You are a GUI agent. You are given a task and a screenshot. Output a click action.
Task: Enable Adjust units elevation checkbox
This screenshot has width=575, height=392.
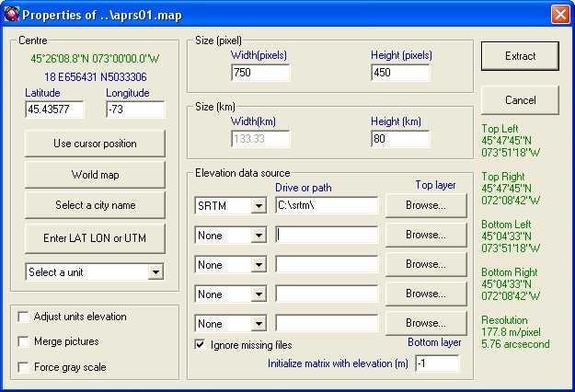point(23,317)
